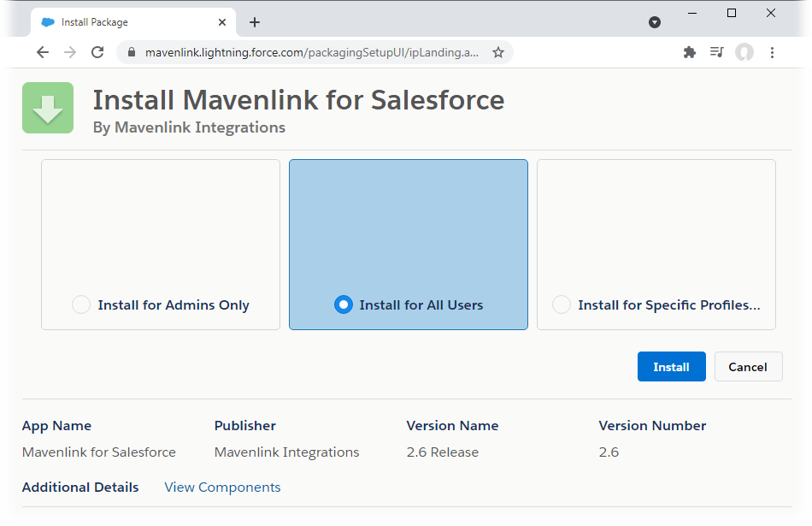Viewport: 812px width, 526px height.
Task: Cancel the package installation
Action: point(748,366)
